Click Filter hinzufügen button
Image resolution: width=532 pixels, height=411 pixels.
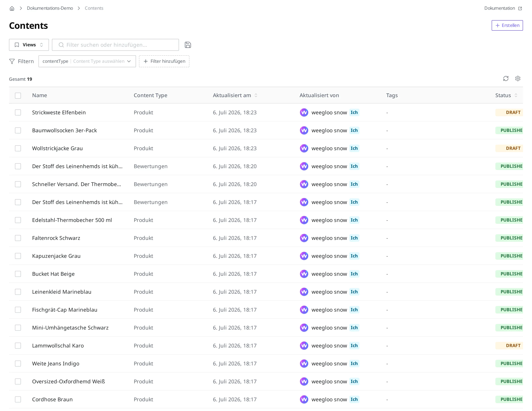click(x=164, y=61)
